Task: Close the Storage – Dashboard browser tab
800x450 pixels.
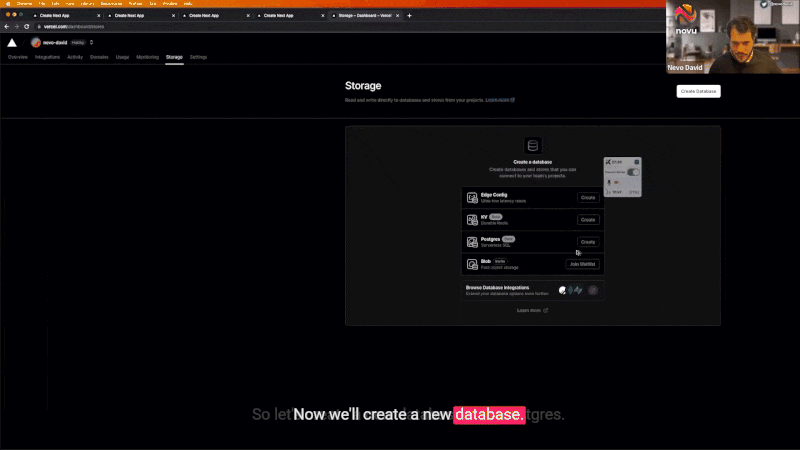Action: [397, 16]
